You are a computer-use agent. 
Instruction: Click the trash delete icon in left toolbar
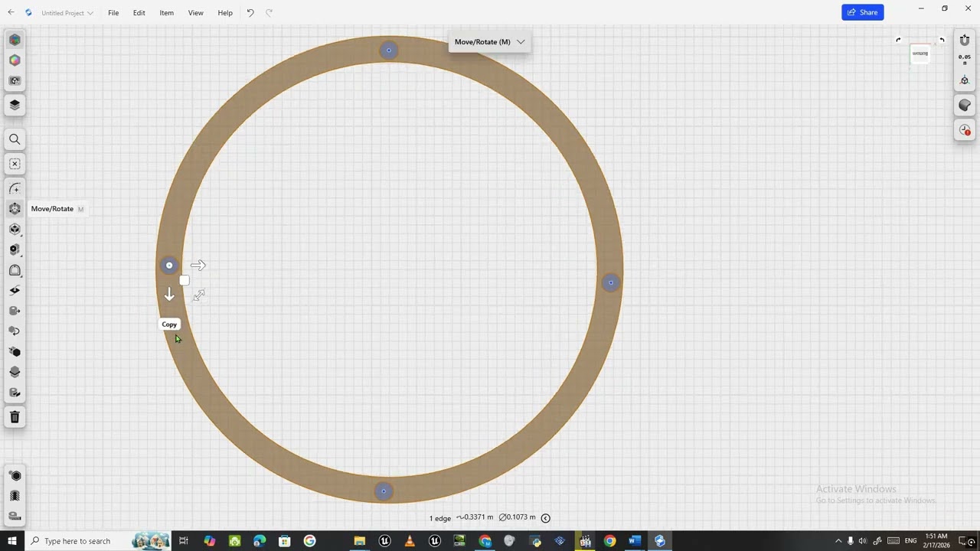click(x=15, y=417)
